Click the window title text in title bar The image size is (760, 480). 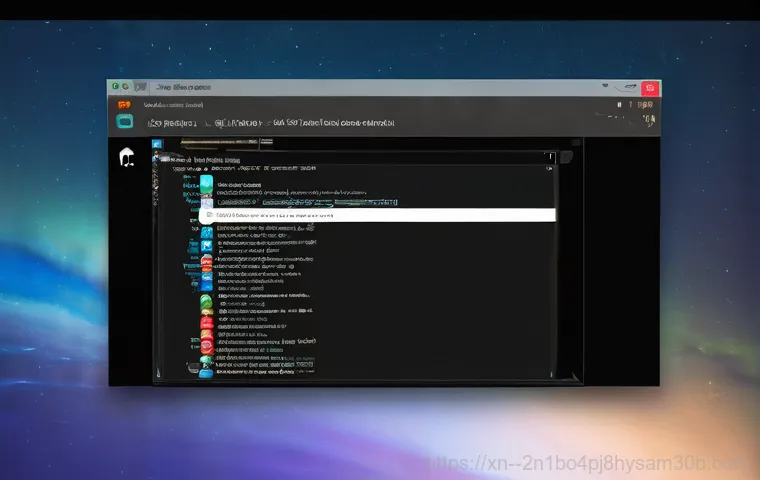coord(175,88)
